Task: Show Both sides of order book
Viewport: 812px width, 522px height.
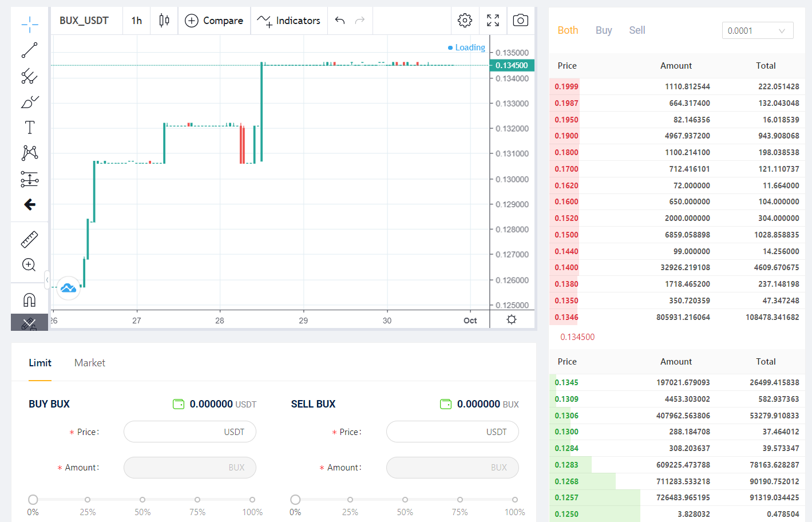Action: tap(568, 30)
